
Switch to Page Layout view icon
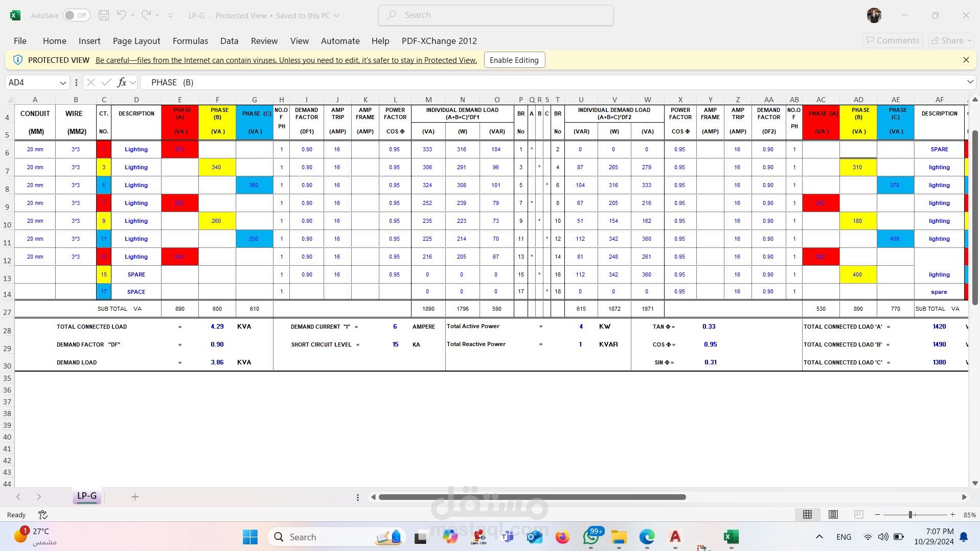pyautogui.click(x=833, y=515)
